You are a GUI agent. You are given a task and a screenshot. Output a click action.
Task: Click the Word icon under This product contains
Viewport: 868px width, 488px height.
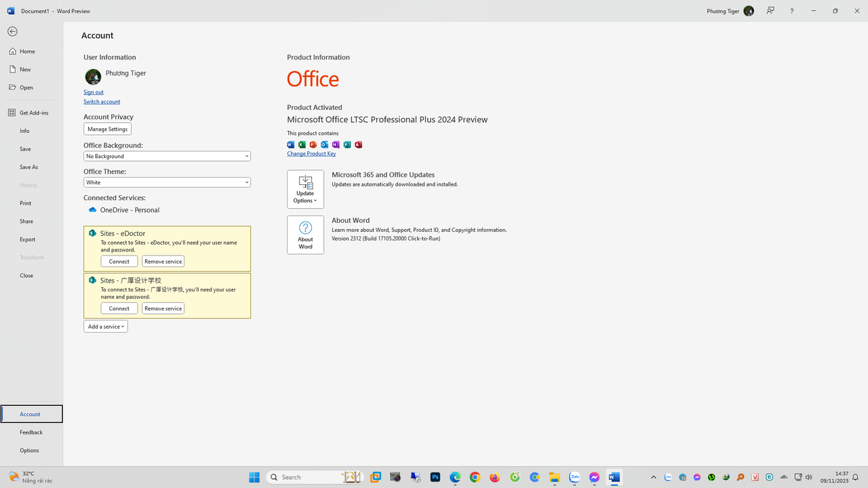coord(291,144)
